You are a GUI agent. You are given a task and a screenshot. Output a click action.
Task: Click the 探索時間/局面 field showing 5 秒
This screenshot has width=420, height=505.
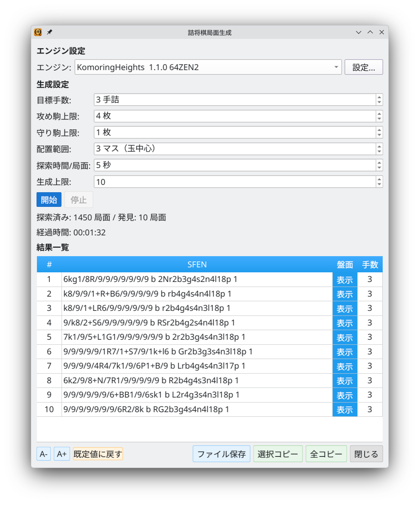[235, 165]
